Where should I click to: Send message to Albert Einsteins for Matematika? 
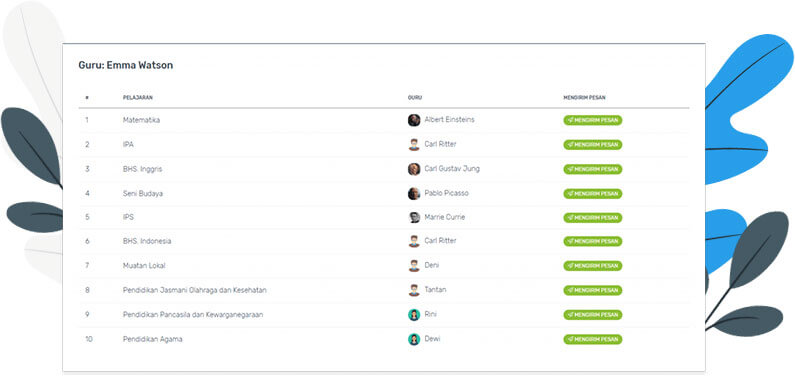pos(593,120)
